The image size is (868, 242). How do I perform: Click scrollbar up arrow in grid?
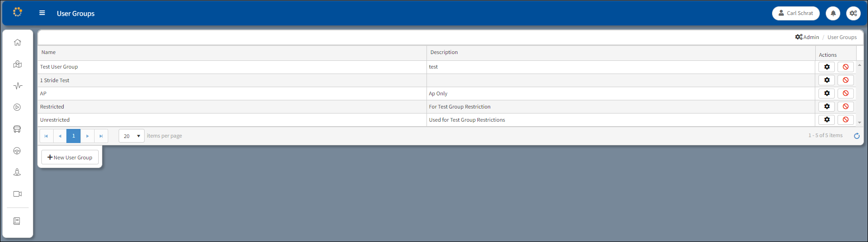tap(859, 65)
